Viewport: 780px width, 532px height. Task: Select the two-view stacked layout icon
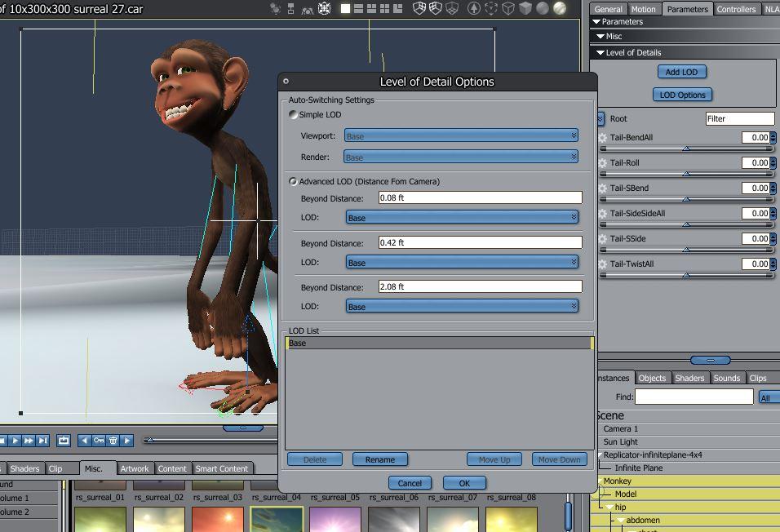coord(358,8)
